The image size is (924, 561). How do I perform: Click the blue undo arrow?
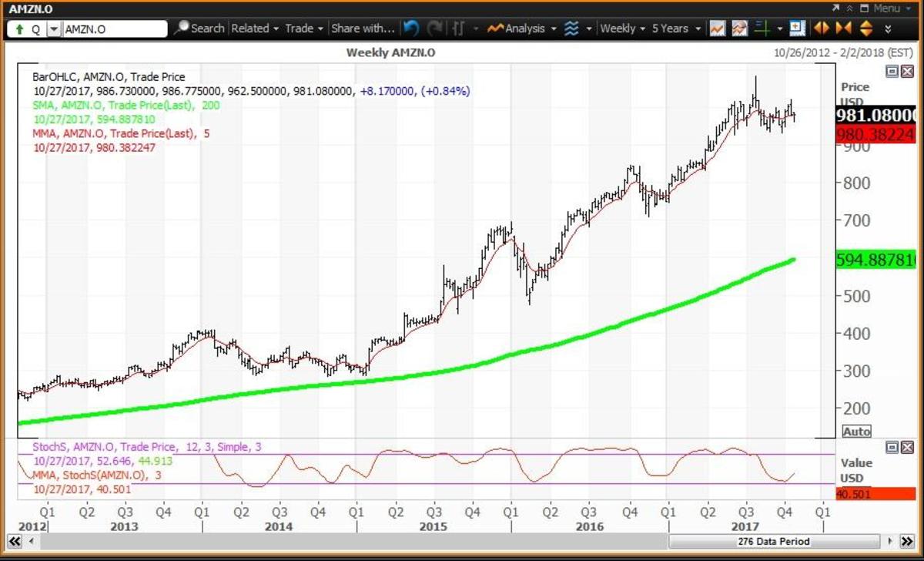pos(411,29)
